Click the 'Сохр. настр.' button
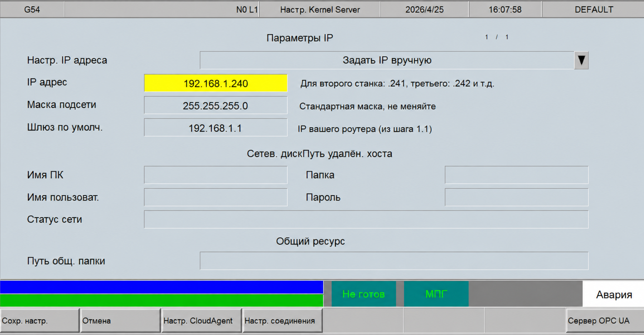Image resolution: width=644 pixels, height=335 pixels. (x=39, y=320)
